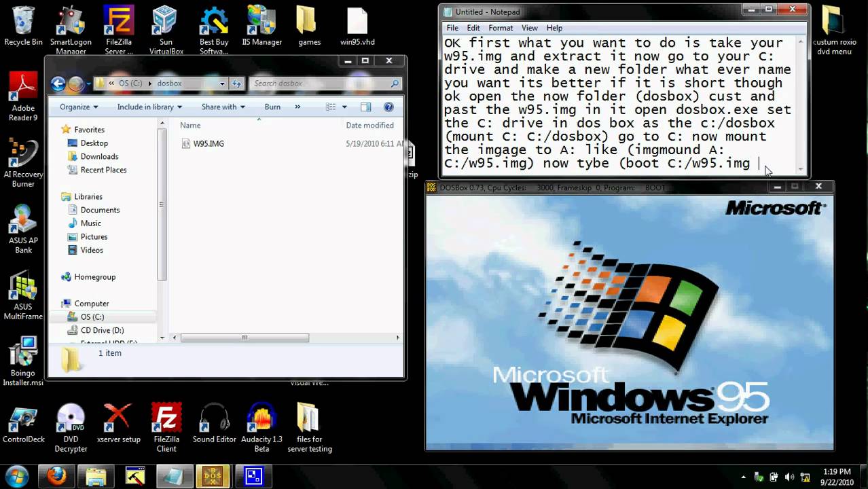Select the win95.vhd file on desktop
The image size is (868, 489).
[x=357, y=27]
